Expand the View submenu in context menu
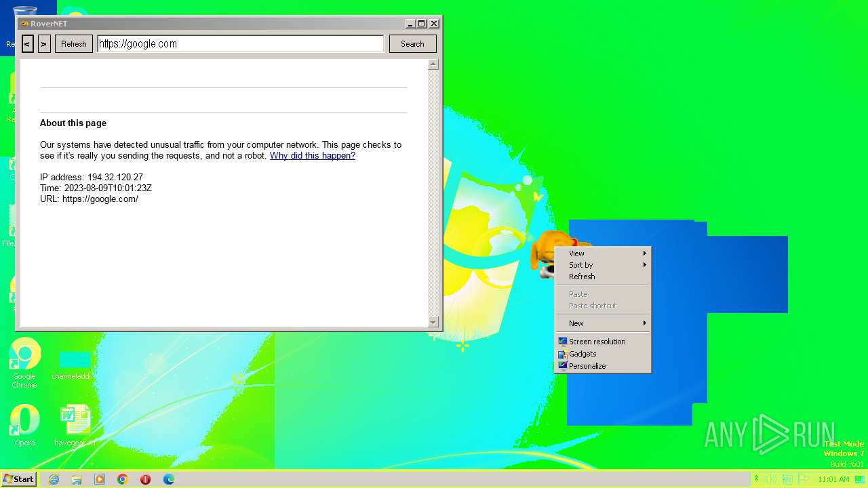This screenshot has width=868, height=488. coord(603,253)
